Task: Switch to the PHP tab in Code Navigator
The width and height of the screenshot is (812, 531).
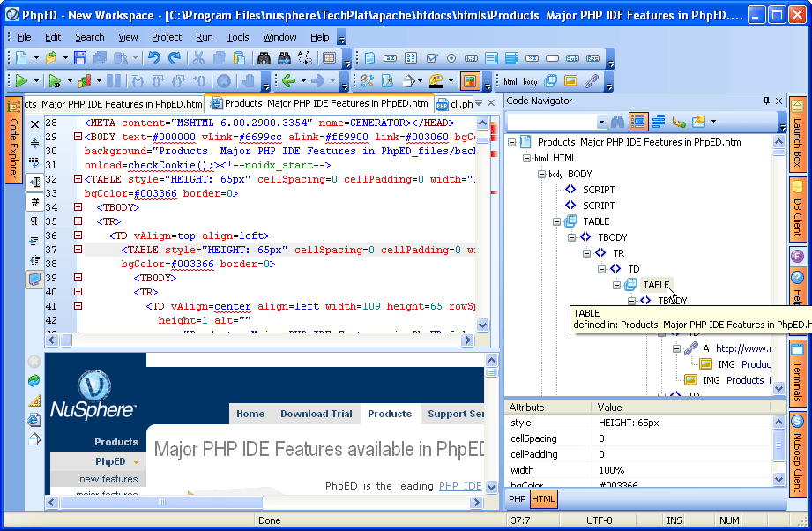Action: pyautogui.click(x=517, y=499)
